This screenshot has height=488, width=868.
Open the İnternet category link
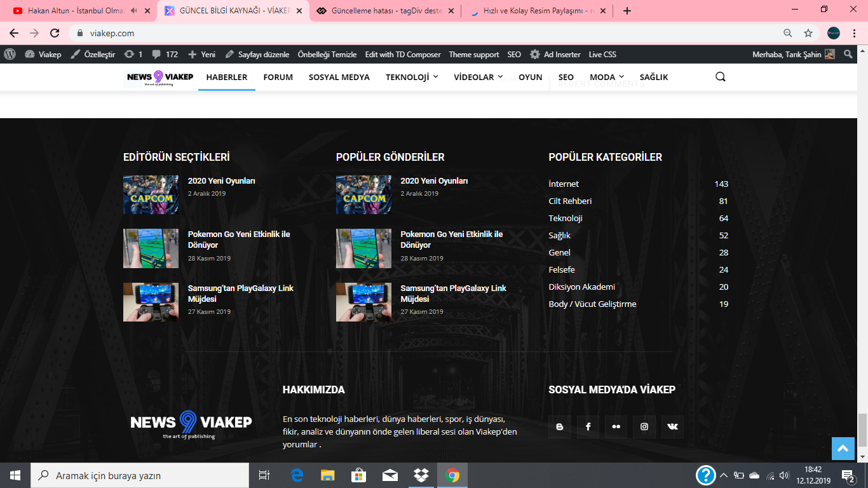564,184
